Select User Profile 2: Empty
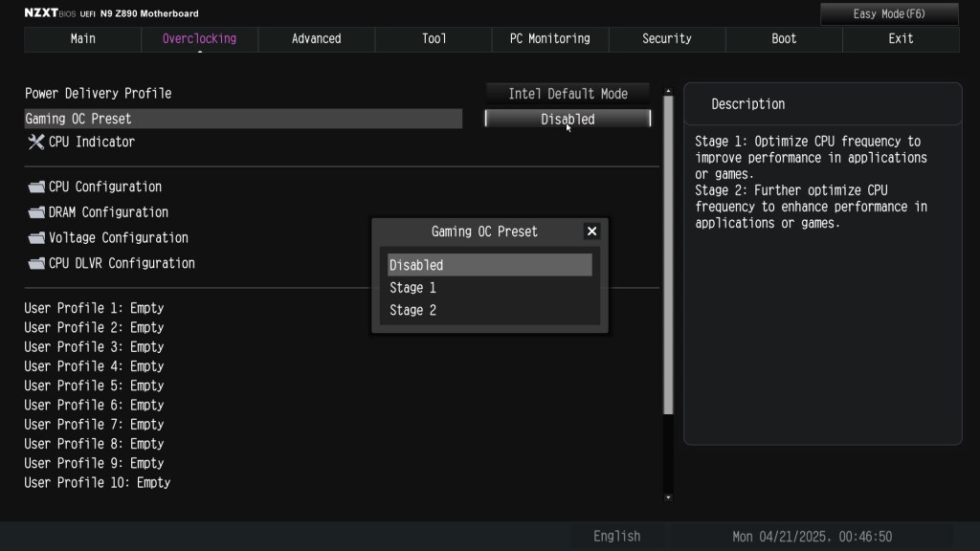The width and height of the screenshot is (980, 551). tap(94, 327)
